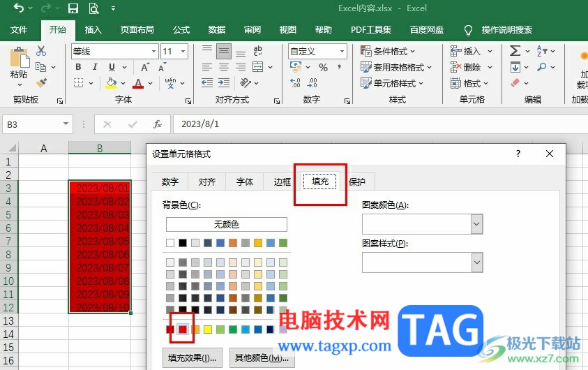
Task: Pick the black theme color swatch
Action: click(x=183, y=243)
